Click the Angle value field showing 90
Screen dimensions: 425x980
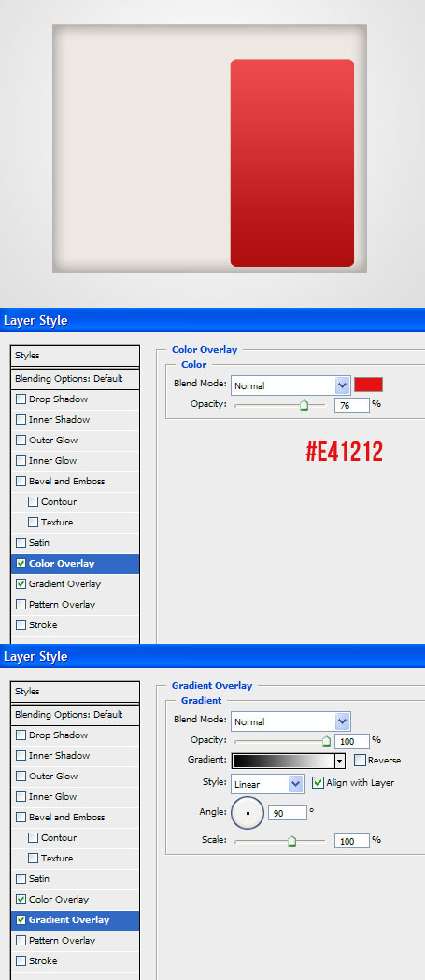tap(288, 813)
